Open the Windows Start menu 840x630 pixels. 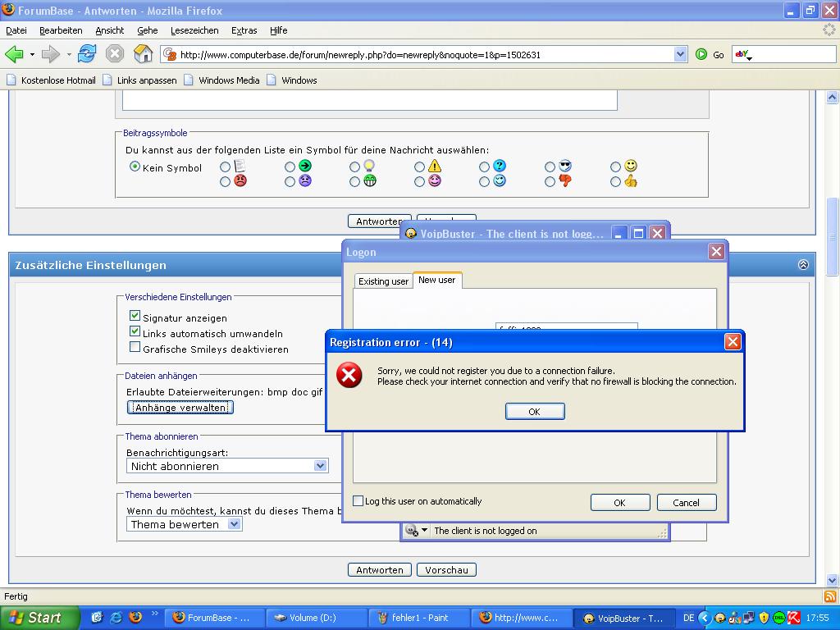click(39, 618)
